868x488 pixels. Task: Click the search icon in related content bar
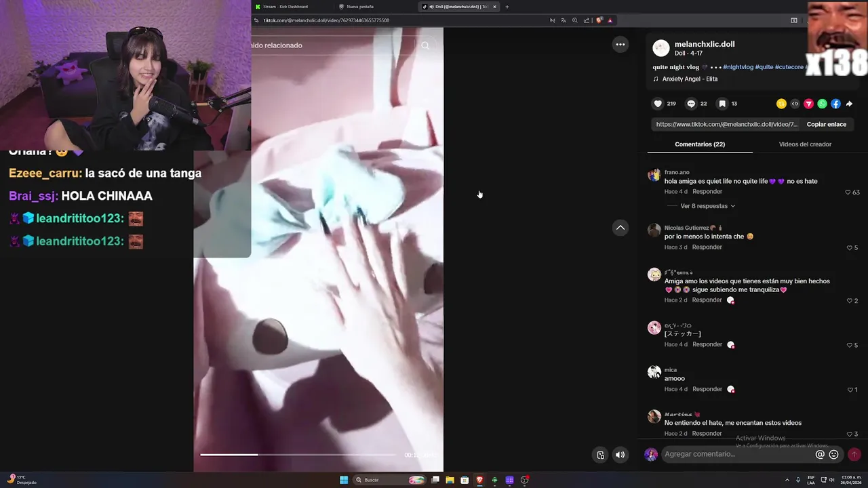425,45
